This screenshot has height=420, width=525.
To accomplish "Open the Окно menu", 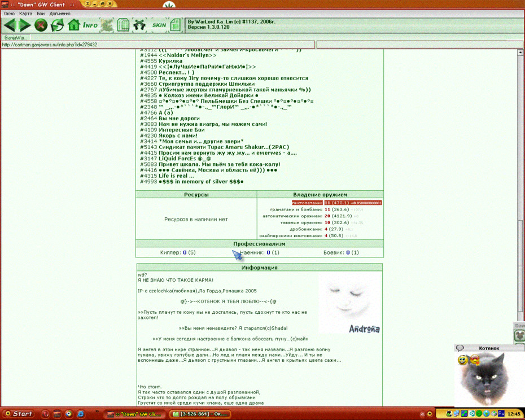I will click(9, 14).
